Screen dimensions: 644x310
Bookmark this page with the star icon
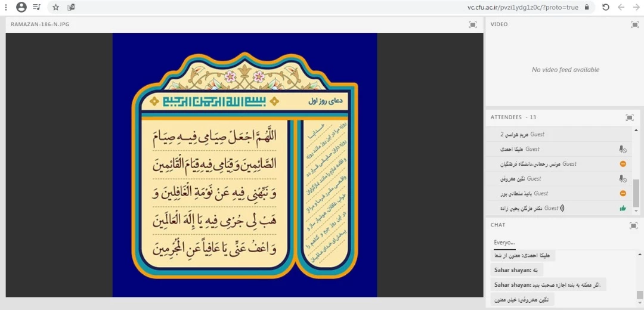click(x=55, y=7)
